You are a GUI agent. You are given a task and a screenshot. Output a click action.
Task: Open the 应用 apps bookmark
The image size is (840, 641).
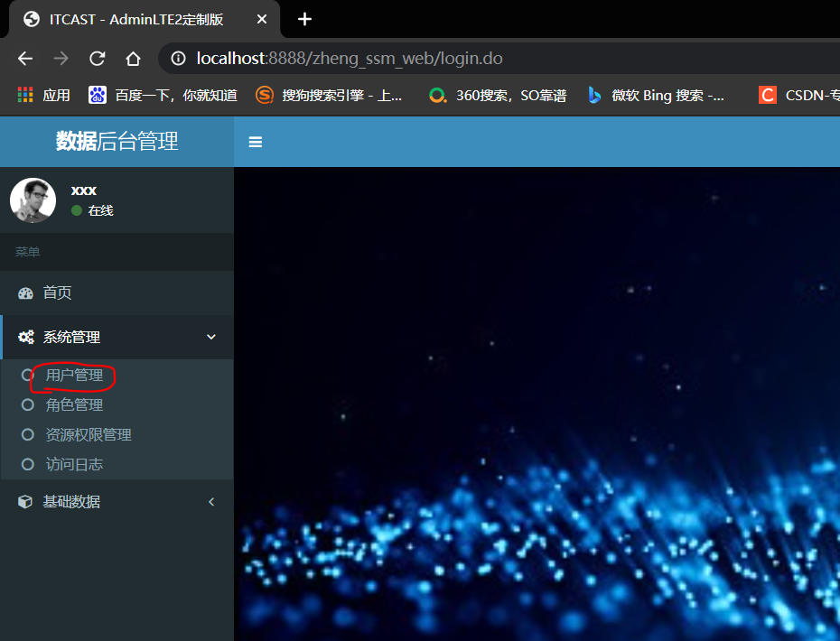tap(44, 96)
